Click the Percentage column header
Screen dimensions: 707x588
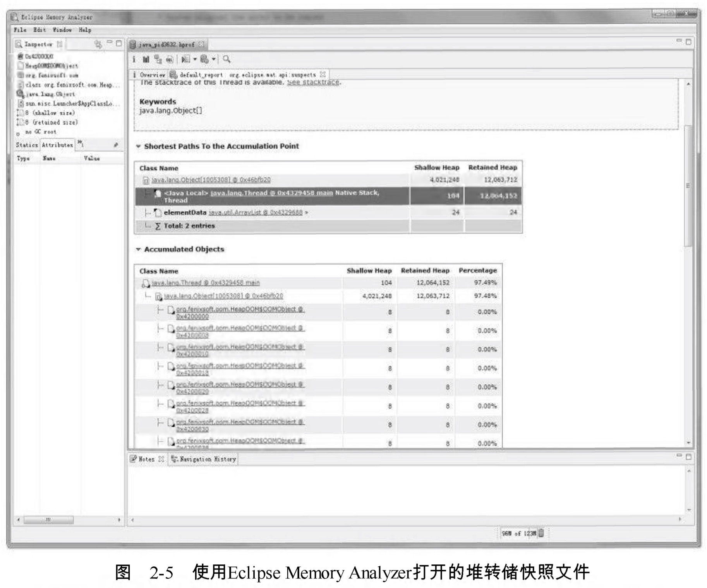click(477, 270)
